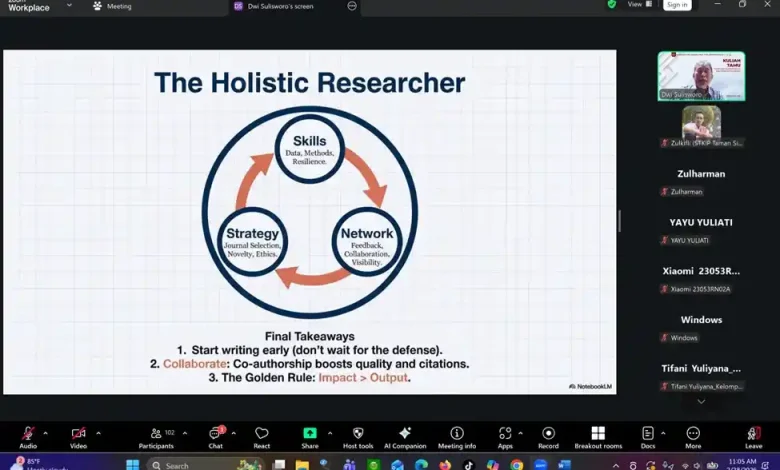Open the View layout menu
The width and height of the screenshot is (780, 470).
click(x=638, y=5)
